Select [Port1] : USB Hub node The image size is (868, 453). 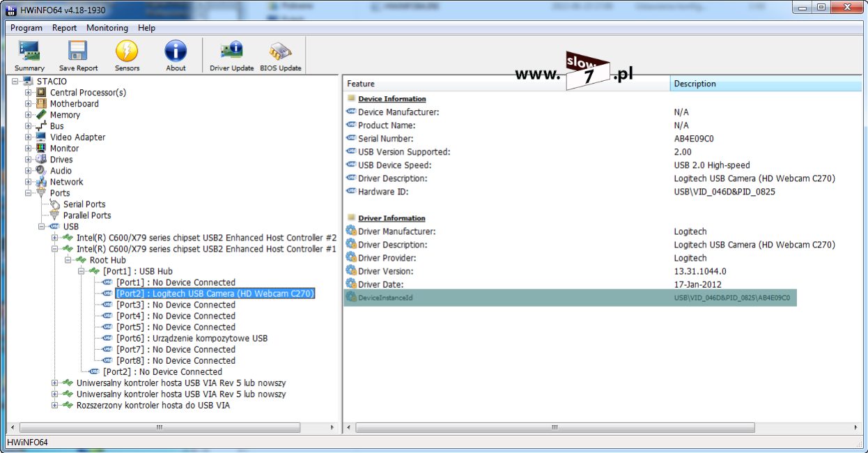[138, 271]
